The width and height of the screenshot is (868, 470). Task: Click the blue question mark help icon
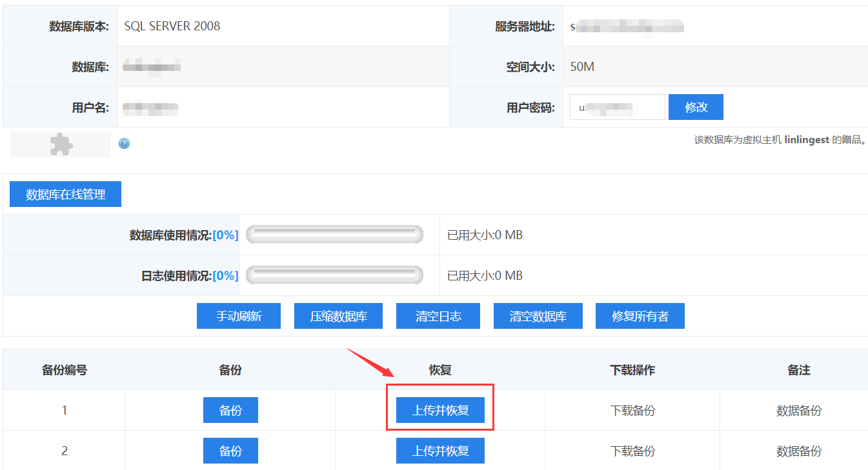[125, 144]
